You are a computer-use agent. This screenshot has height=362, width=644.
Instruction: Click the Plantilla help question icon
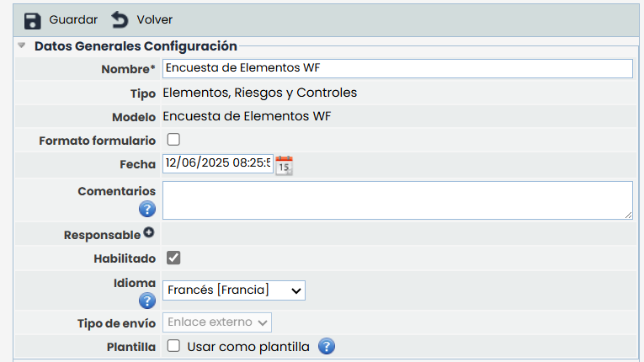point(327,346)
